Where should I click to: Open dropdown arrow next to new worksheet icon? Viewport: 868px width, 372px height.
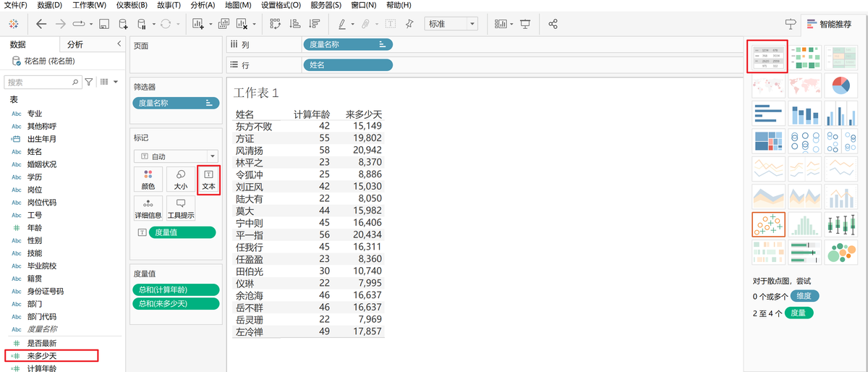coord(210,24)
